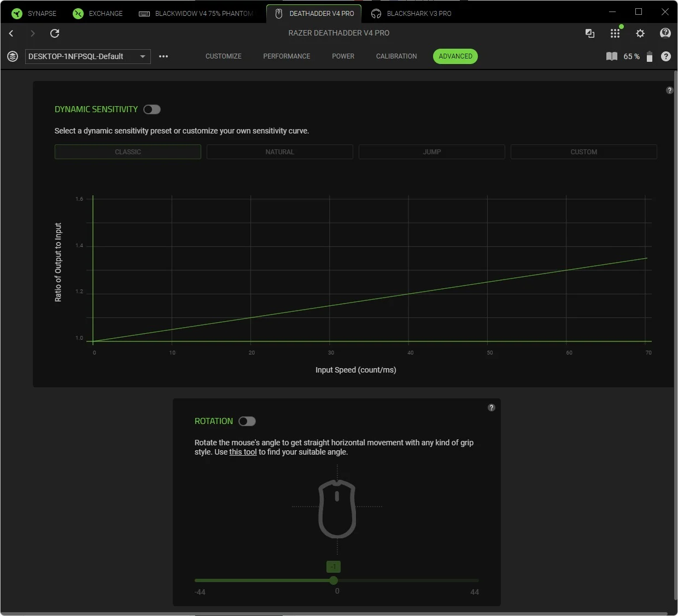
Task: Click the battery status icon
Action: pyautogui.click(x=650, y=56)
